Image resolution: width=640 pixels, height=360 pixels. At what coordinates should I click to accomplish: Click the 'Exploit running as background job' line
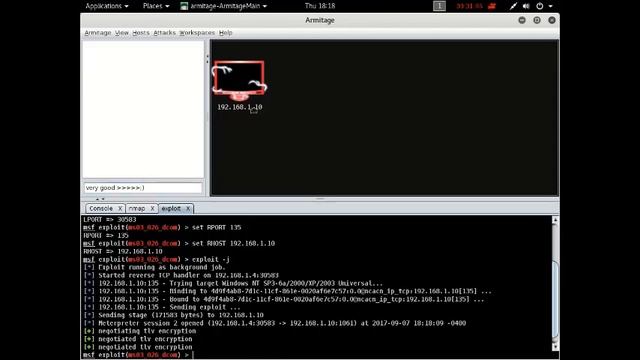coord(155,267)
